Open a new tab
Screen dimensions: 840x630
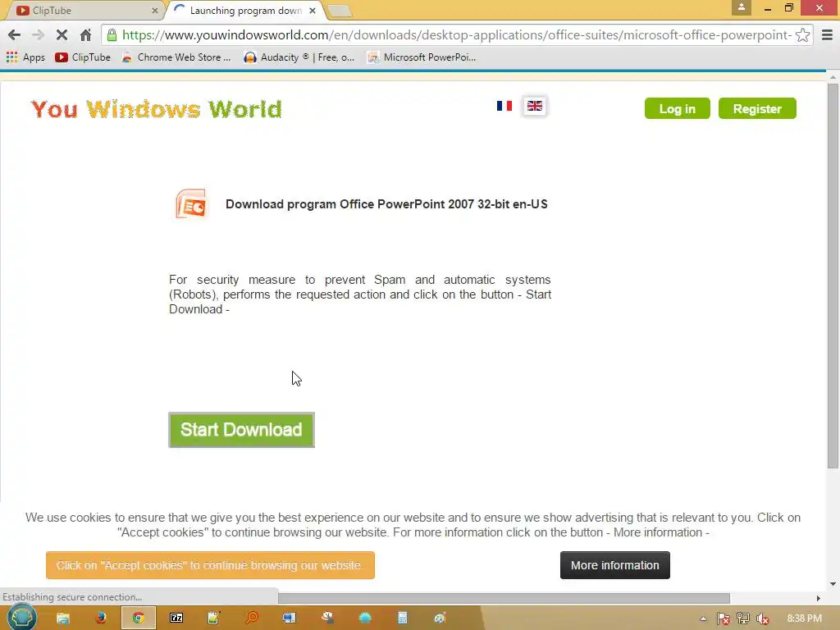tap(339, 11)
